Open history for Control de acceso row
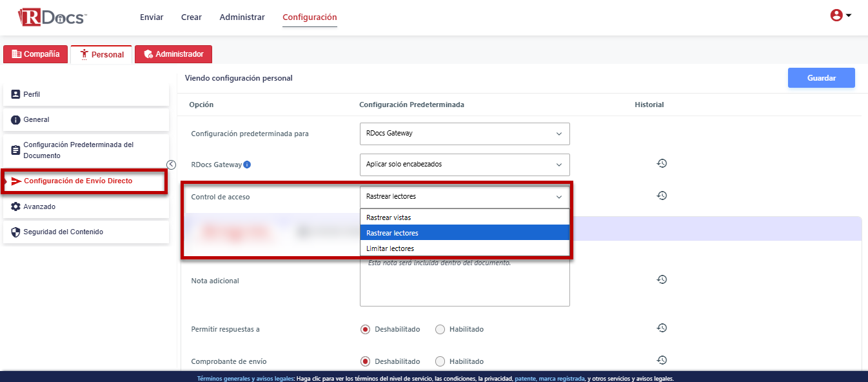The width and height of the screenshot is (868, 382). [x=661, y=196]
